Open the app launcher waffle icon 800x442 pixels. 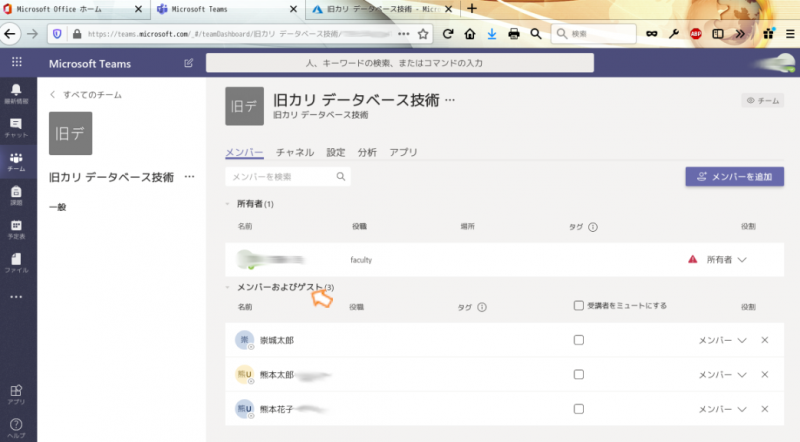point(16,62)
